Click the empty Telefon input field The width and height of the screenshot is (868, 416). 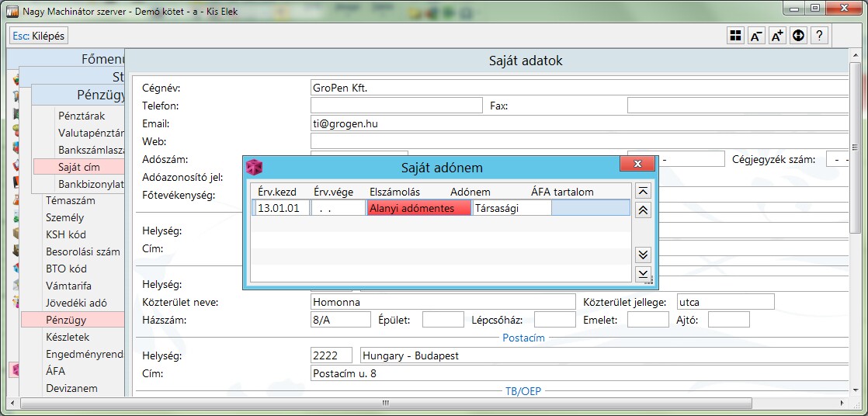pos(397,105)
